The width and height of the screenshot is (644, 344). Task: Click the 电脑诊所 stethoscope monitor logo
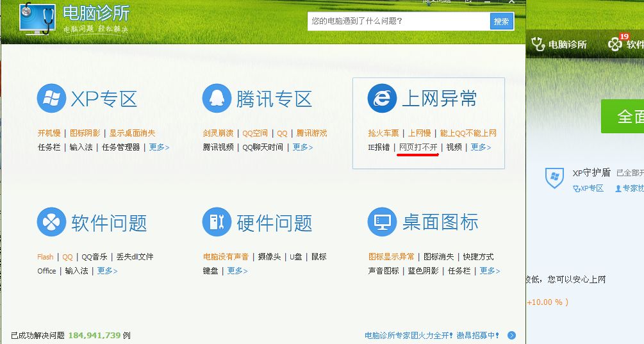point(37,19)
